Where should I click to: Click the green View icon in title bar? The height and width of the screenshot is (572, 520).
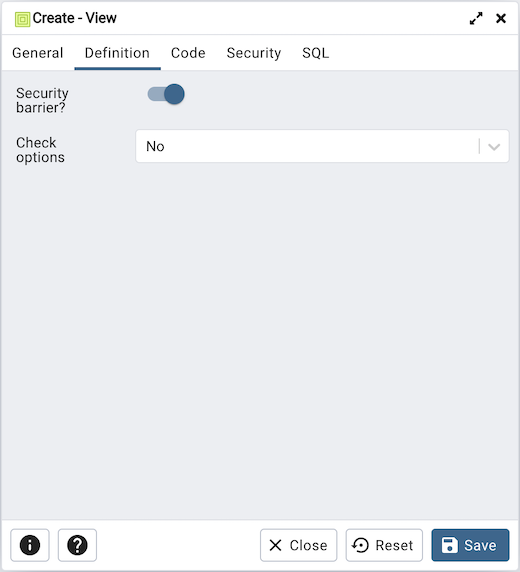[x=22, y=19]
